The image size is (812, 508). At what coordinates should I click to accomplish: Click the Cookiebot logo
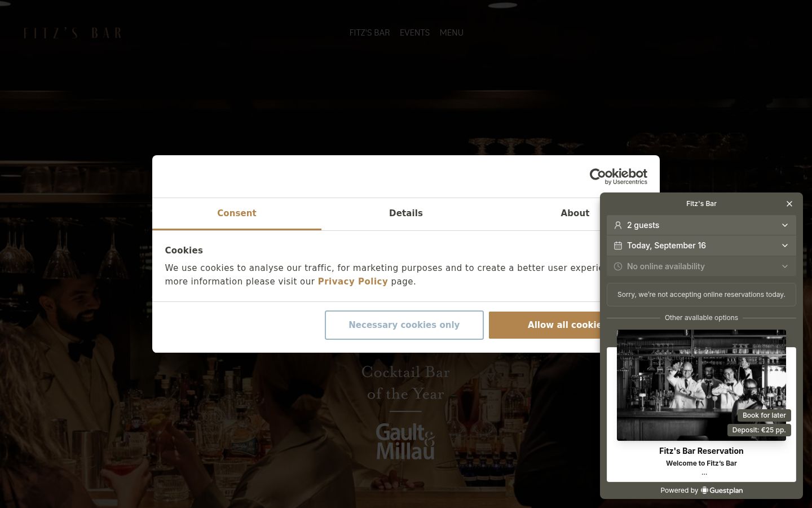(619, 177)
